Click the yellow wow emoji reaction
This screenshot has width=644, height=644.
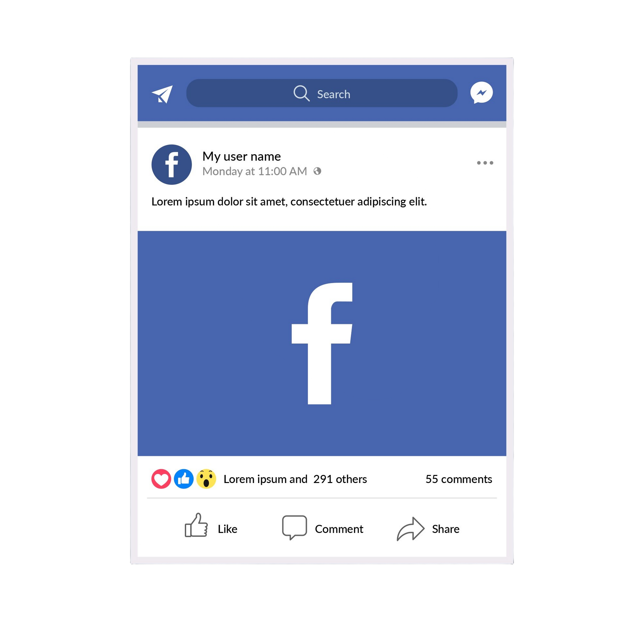pyautogui.click(x=206, y=479)
